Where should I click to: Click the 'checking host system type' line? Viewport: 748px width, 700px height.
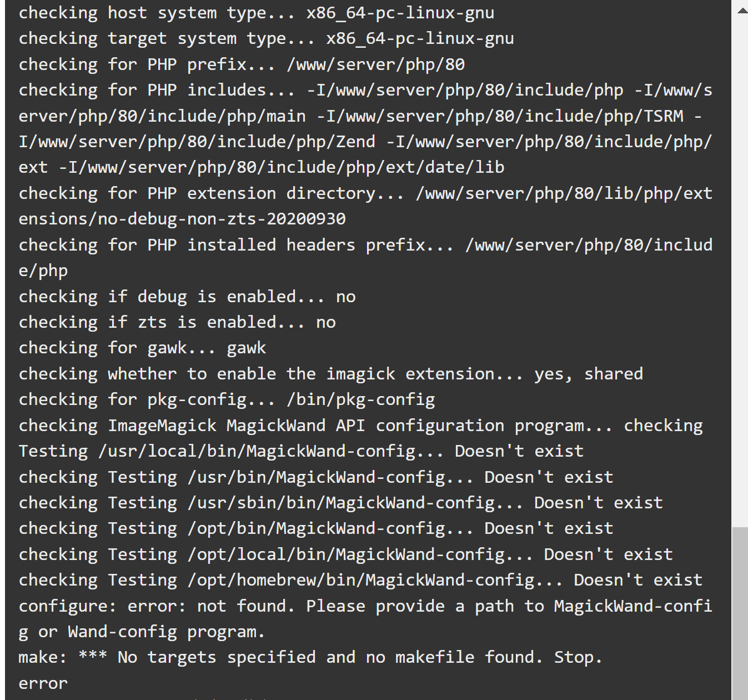point(257,13)
